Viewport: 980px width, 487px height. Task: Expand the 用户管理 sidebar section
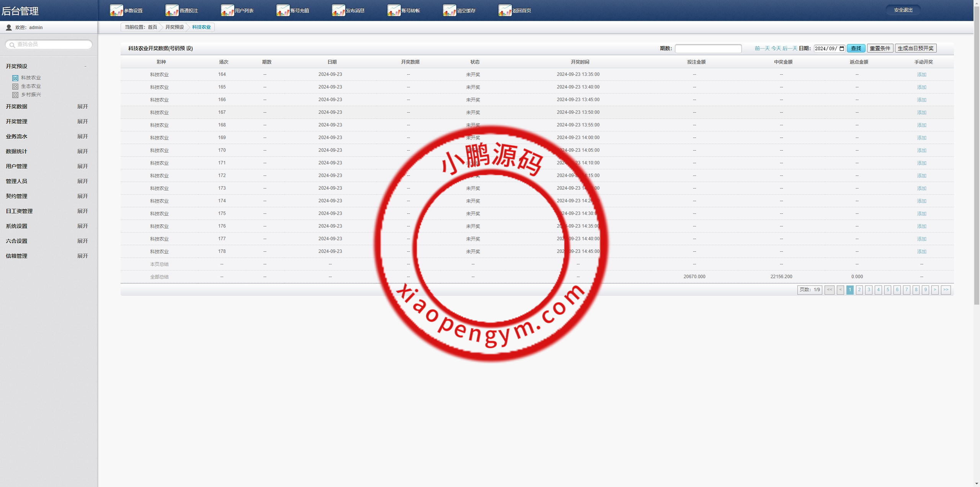82,166
